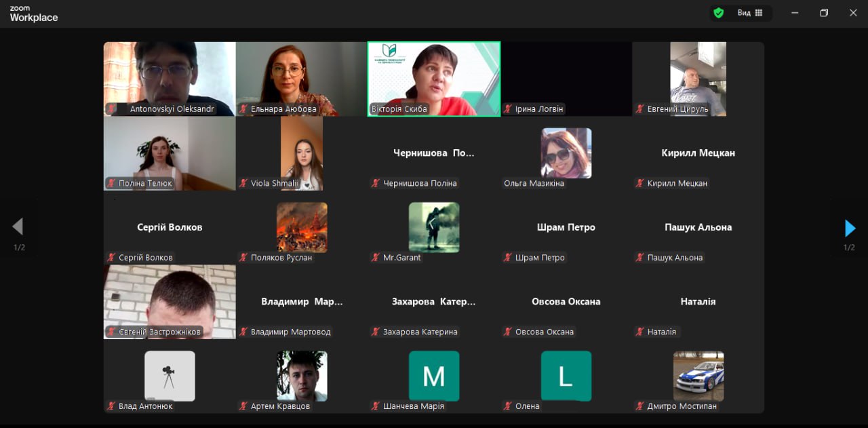868x428 pixels.
Task: Click Ольга Мазикіна's profile picture
Action: (566, 153)
